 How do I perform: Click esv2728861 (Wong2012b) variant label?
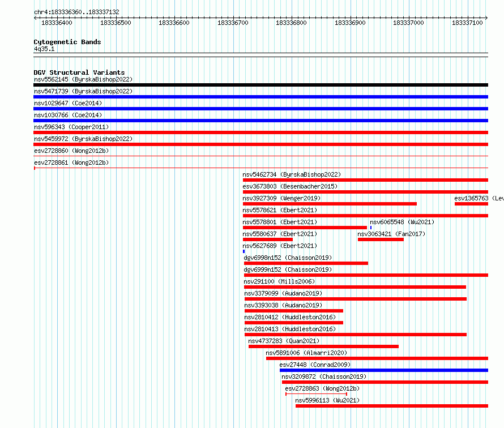(71, 162)
